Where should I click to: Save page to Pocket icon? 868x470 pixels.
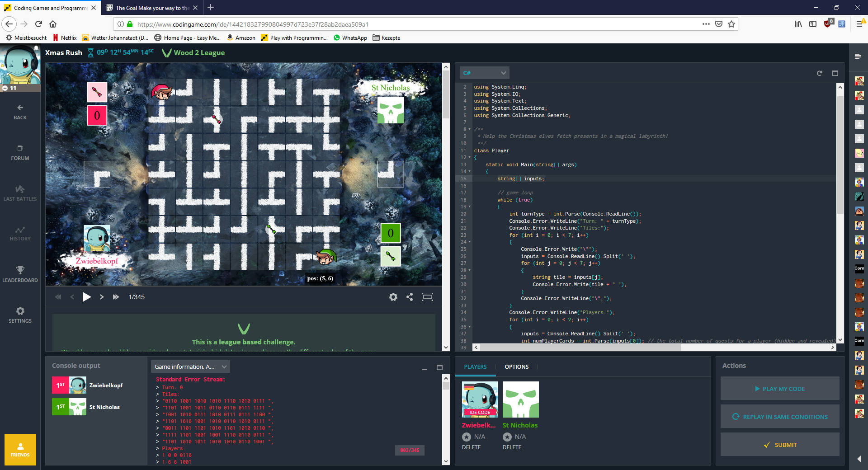pos(719,24)
